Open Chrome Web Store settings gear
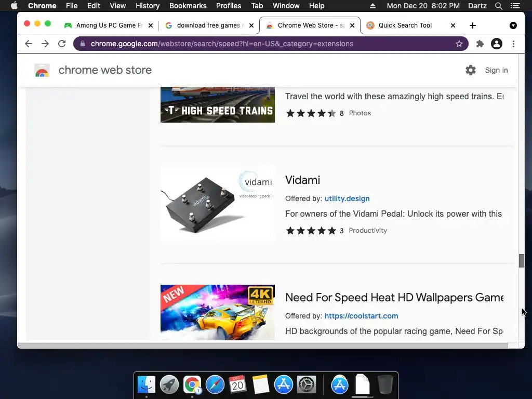 pos(471,70)
